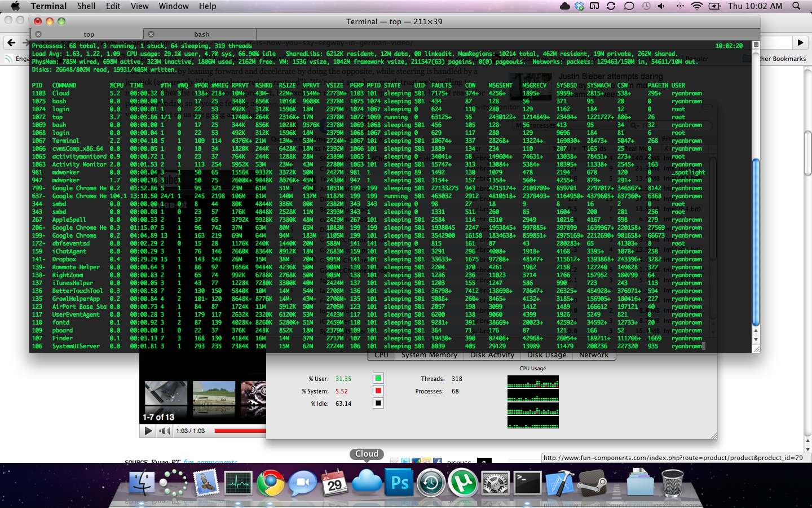Click the display mirroring menu bar icon
The image size is (812, 508).
coord(594,6)
